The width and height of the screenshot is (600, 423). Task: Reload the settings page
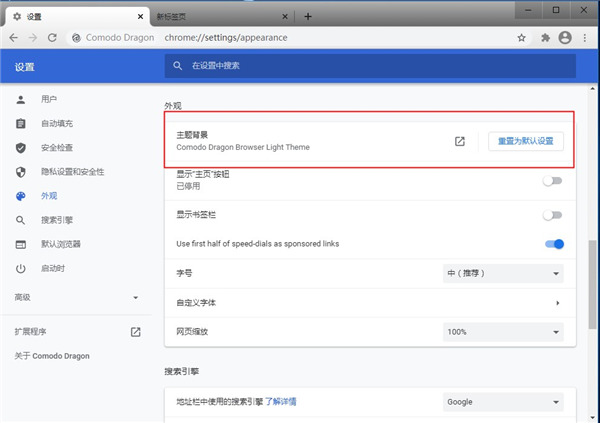52,38
